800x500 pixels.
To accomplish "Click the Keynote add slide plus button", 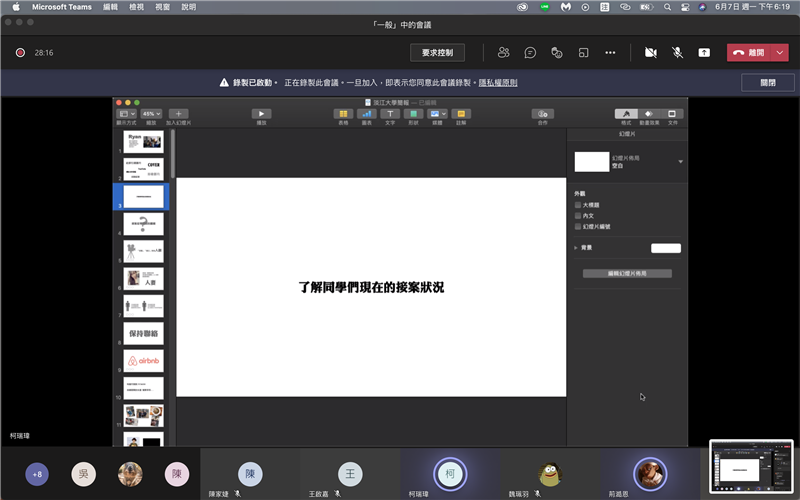I will tap(179, 114).
